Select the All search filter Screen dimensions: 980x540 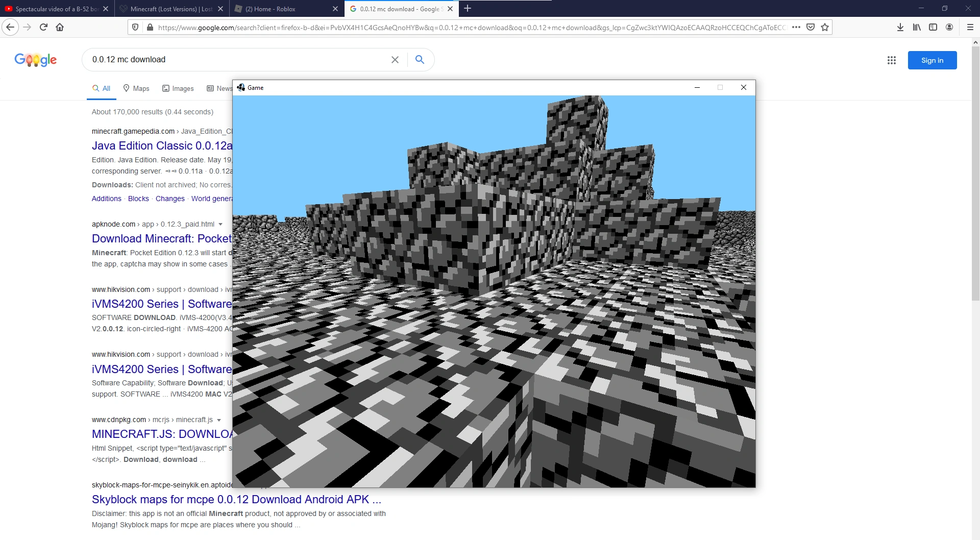click(x=101, y=88)
